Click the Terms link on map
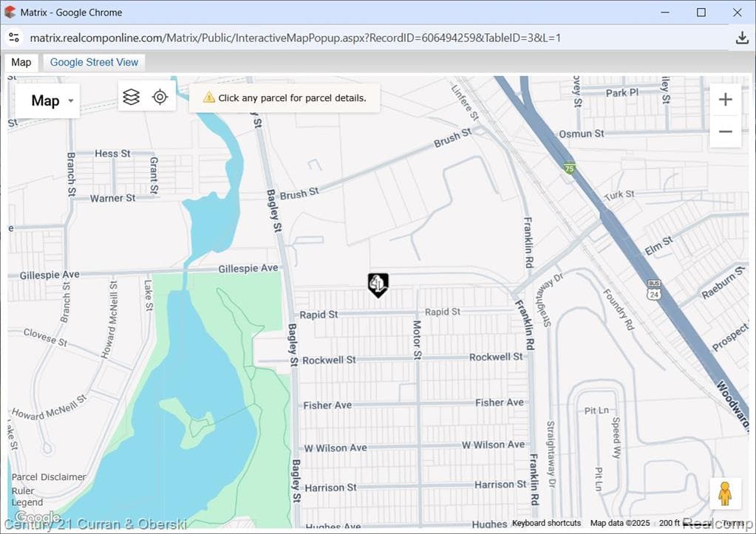756x534 pixels. coord(733,524)
